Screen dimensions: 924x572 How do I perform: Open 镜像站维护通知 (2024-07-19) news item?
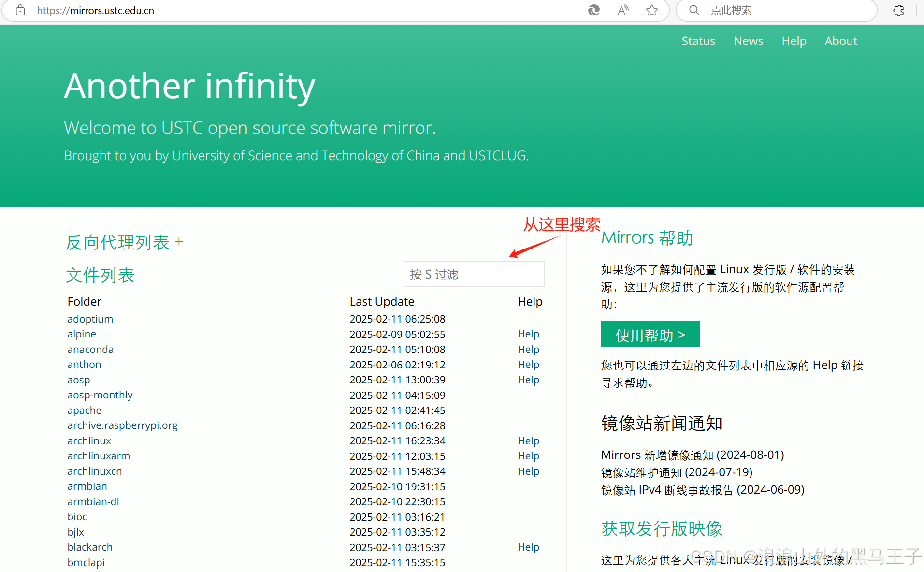(677, 472)
